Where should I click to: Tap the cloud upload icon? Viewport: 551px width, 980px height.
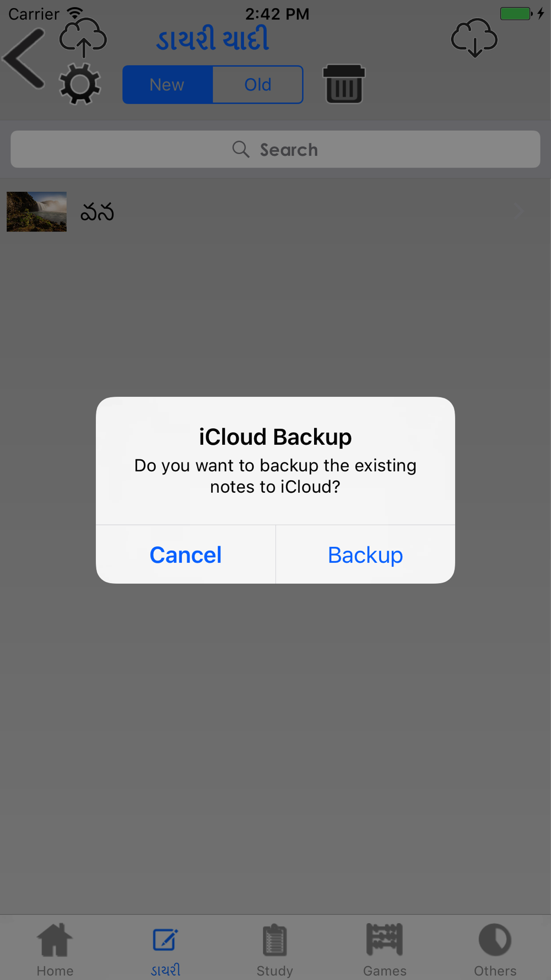tap(83, 38)
